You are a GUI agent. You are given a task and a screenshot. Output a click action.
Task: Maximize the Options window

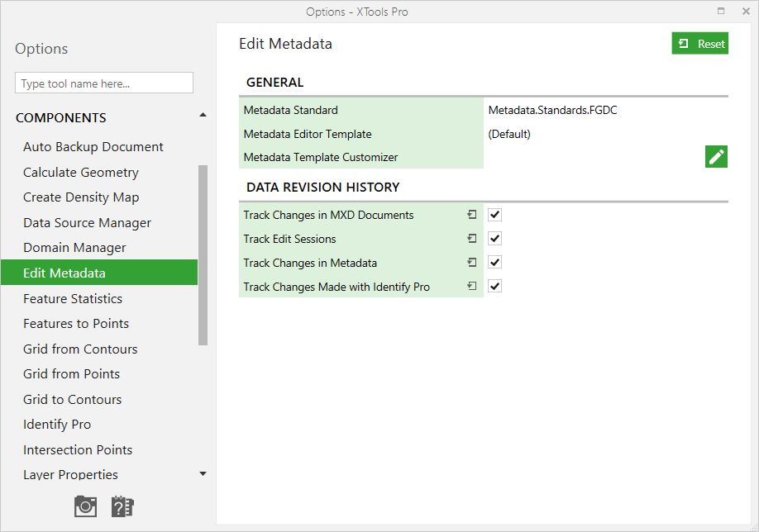[x=721, y=11]
